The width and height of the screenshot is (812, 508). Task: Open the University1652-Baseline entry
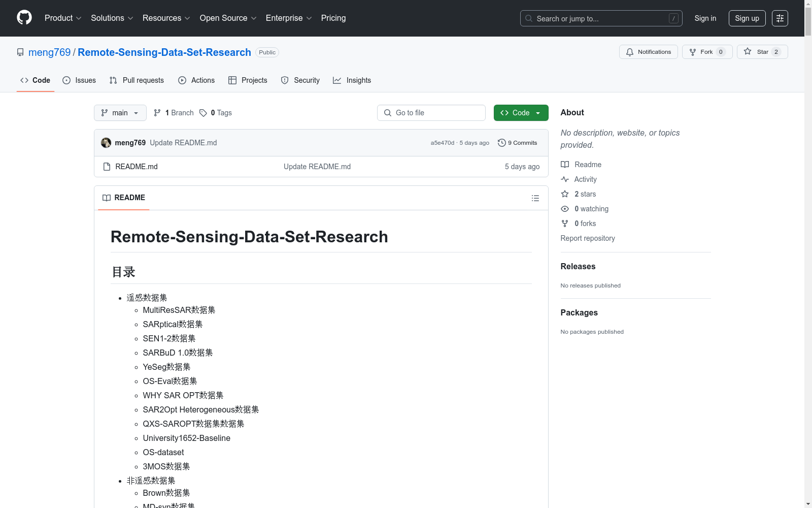tap(187, 438)
